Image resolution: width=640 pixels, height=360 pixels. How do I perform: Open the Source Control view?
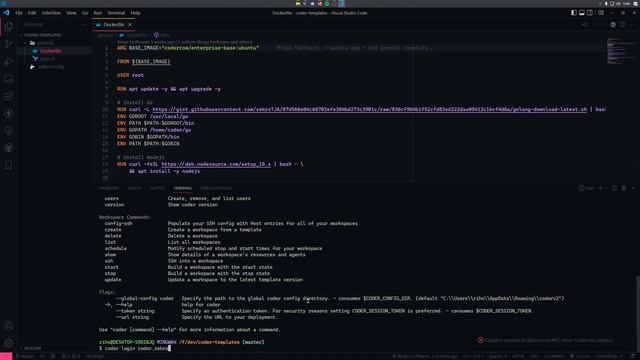point(9,44)
